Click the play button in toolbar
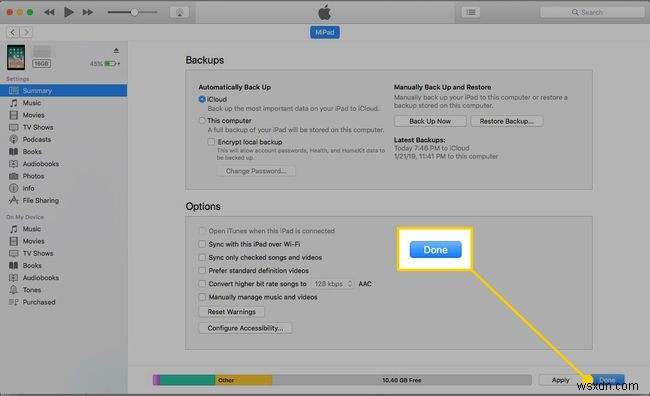Image resolution: width=650 pixels, height=396 pixels. [x=68, y=12]
